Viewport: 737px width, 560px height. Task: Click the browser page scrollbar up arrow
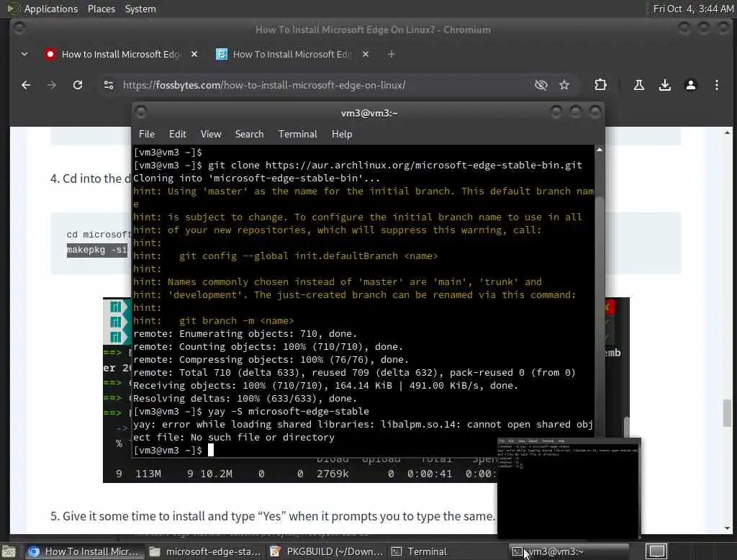727,133
